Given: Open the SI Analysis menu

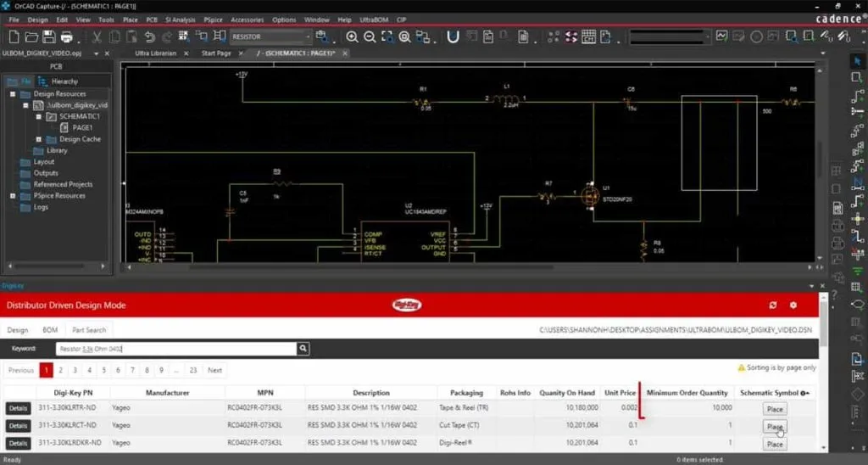Looking at the screenshot, I should [x=180, y=19].
